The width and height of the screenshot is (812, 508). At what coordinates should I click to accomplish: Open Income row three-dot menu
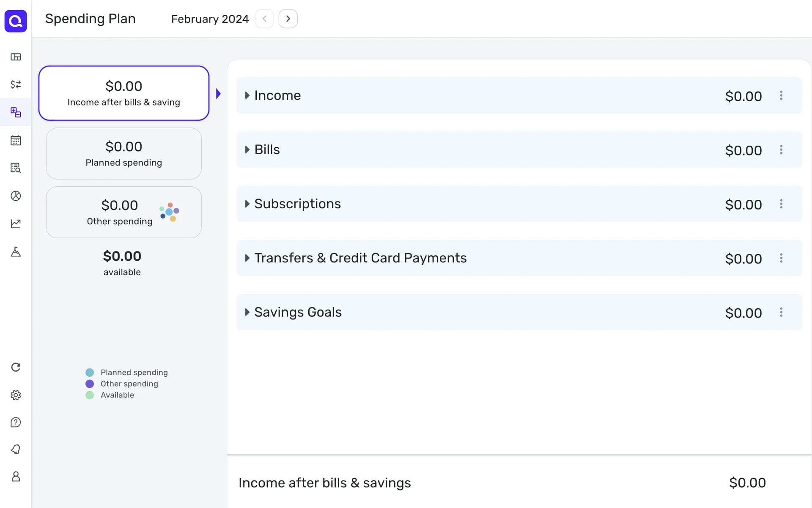point(781,96)
